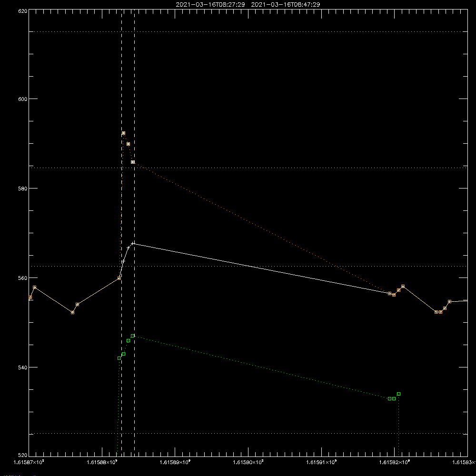The width and height of the screenshot is (476, 476).
Task: Select the y-axis label 600
Action: tap(23, 99)
